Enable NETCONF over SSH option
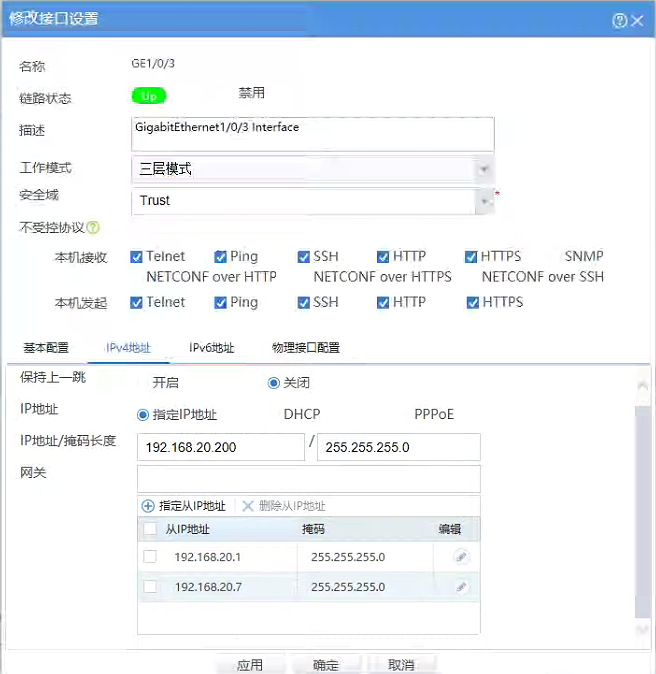This screenshot has width=656, height=674. click(x=543, y=277)
